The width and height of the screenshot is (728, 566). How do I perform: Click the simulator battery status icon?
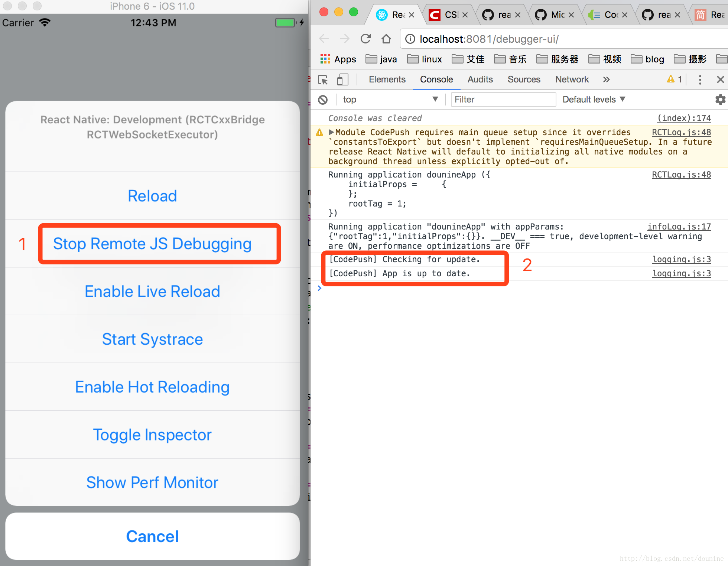pyautogui.click(x=285, y=23)
